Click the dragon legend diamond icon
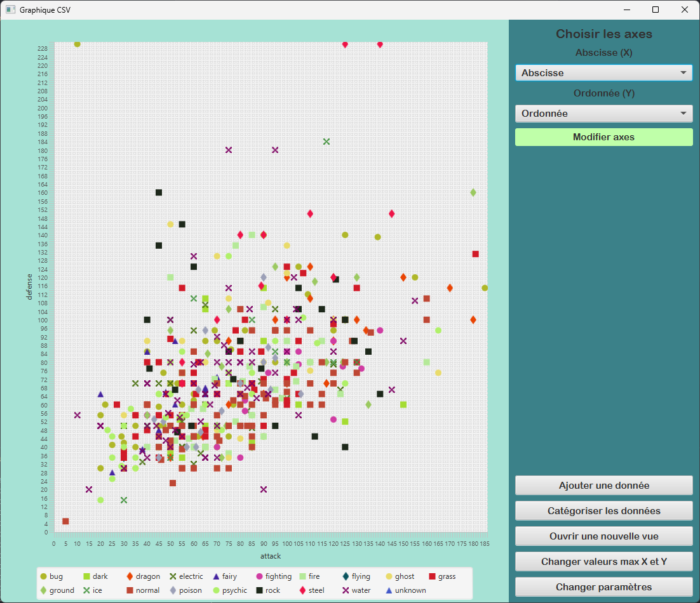Screen dimensions: 700x603 point(130,576)
